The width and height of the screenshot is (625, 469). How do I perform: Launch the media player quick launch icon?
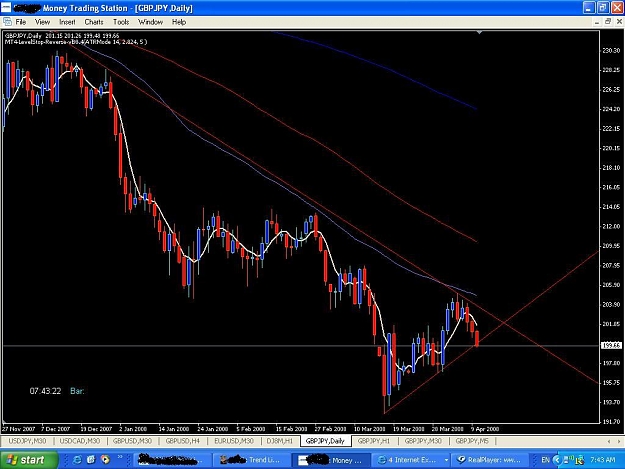pyautogui.click(x=105, y=460)
